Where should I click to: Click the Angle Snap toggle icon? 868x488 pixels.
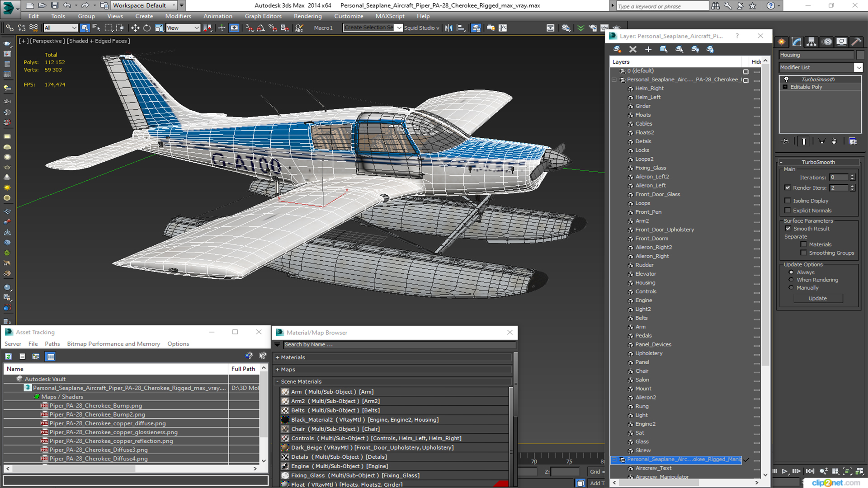click(260, 28)
